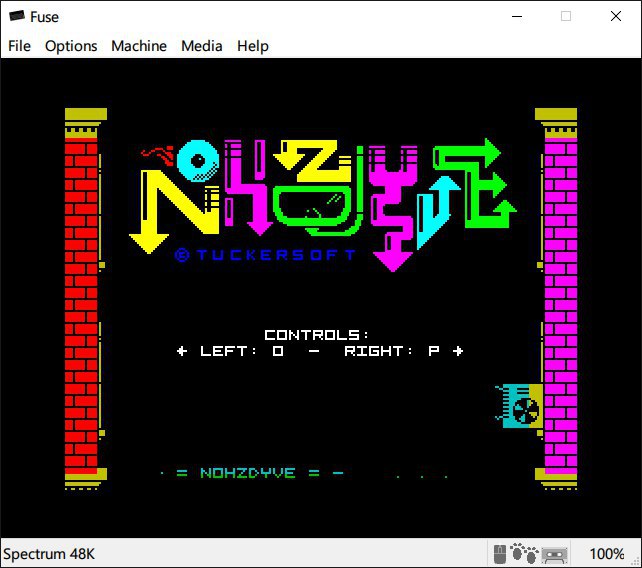Click the NOHZDYVE logo graphic
Image resolution: width=642 pixels, height=568 pixels.
pos(322,204)
